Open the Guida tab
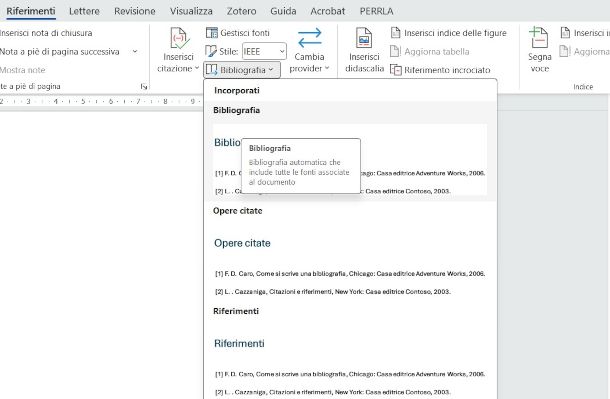Viewport: 610px width, 399px height. pyautogui.click(x=283, y=11)
